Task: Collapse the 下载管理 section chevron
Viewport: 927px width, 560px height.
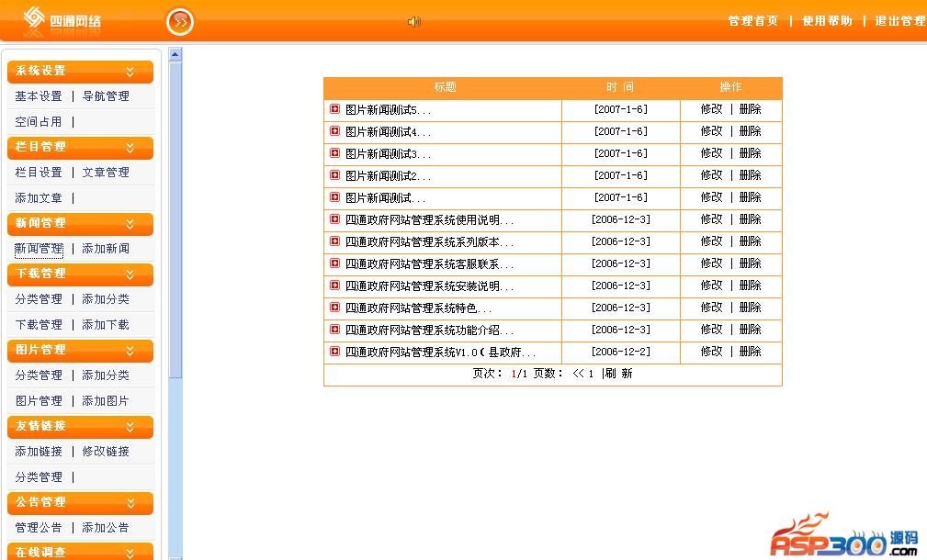Action: coord(130,274)
